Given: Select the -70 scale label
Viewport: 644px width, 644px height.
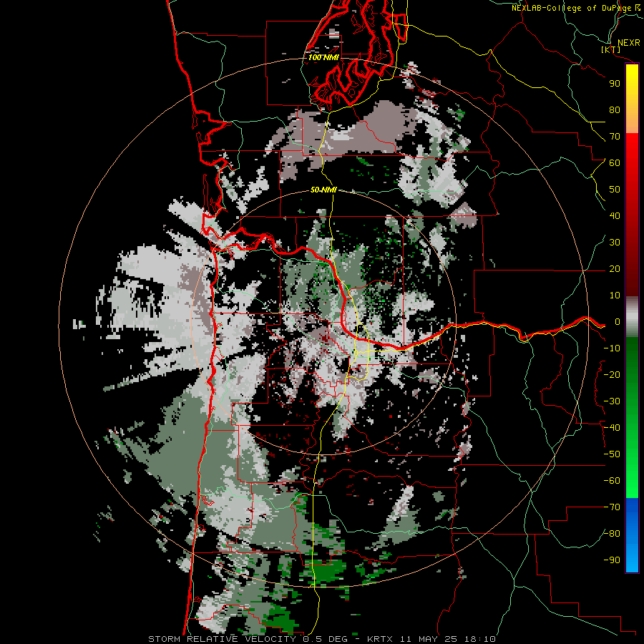Looking at the screenshot, I should (x=612, y=507).
